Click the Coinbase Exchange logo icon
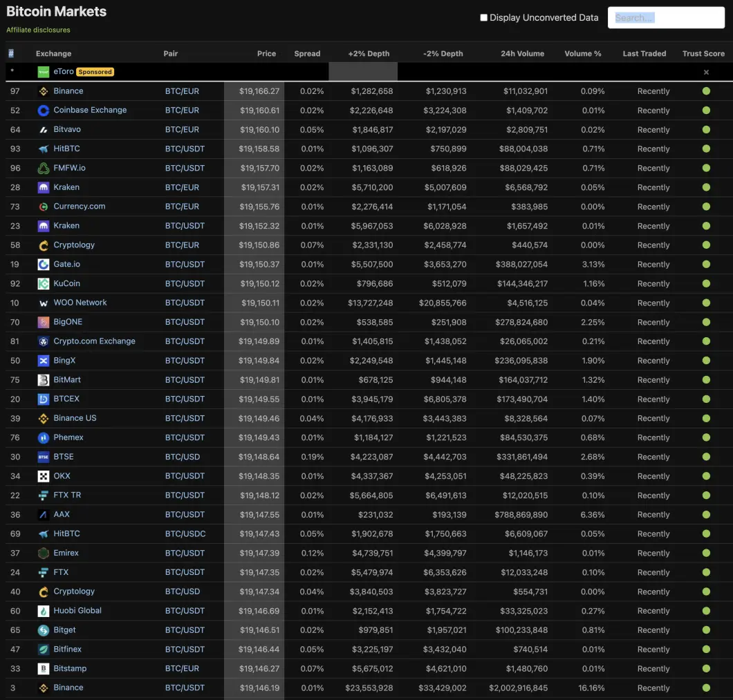The image size is (733, 700). [x=44, y=111]
